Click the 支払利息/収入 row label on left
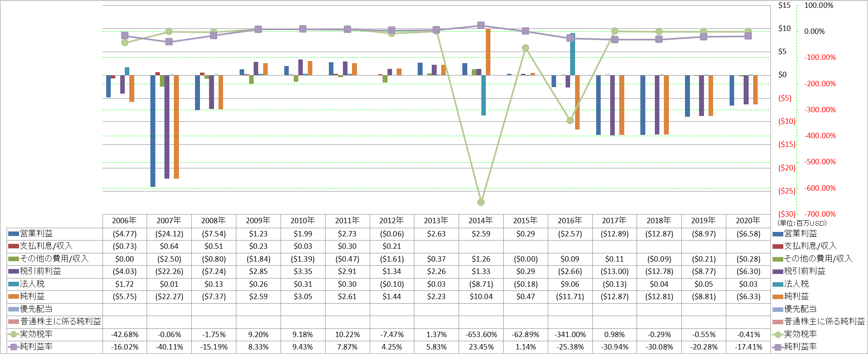868x354 pixels. (x=46, y=246)
